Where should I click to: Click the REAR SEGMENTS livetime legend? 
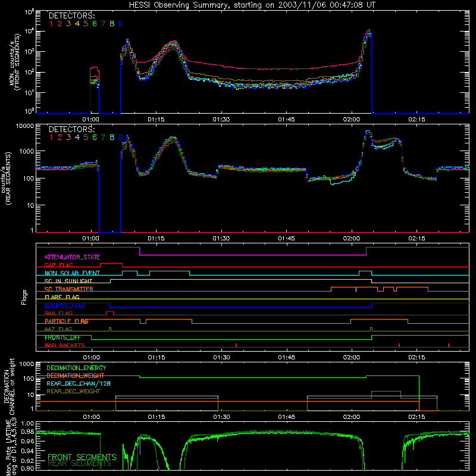click(80, 464)
